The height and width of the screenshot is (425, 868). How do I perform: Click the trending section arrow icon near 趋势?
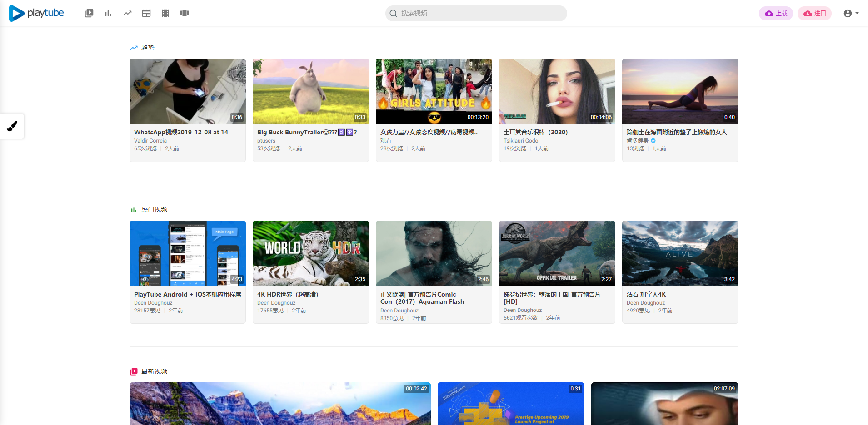[134, 47]
